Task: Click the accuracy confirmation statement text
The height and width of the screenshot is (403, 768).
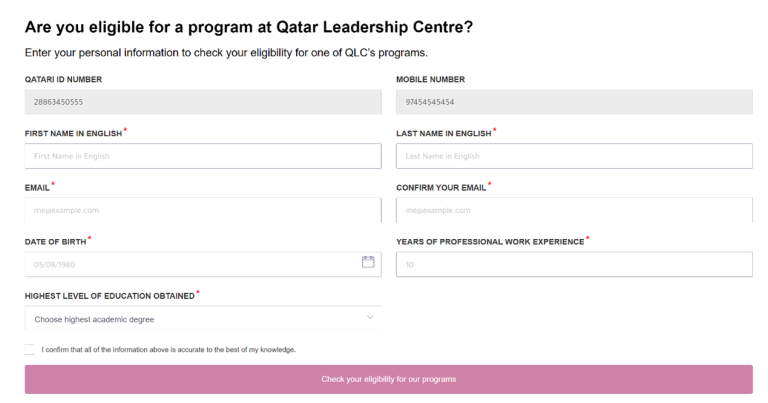Action: (x=168, y=349)
